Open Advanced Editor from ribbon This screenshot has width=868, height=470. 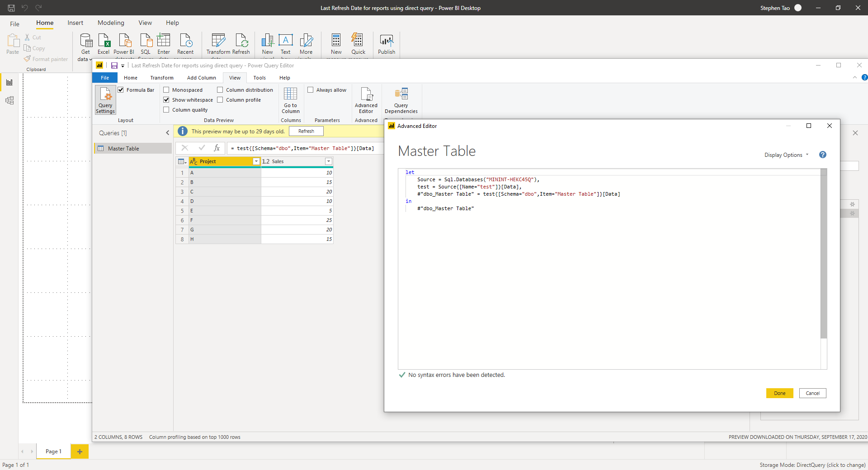click(x=366, y=100)
